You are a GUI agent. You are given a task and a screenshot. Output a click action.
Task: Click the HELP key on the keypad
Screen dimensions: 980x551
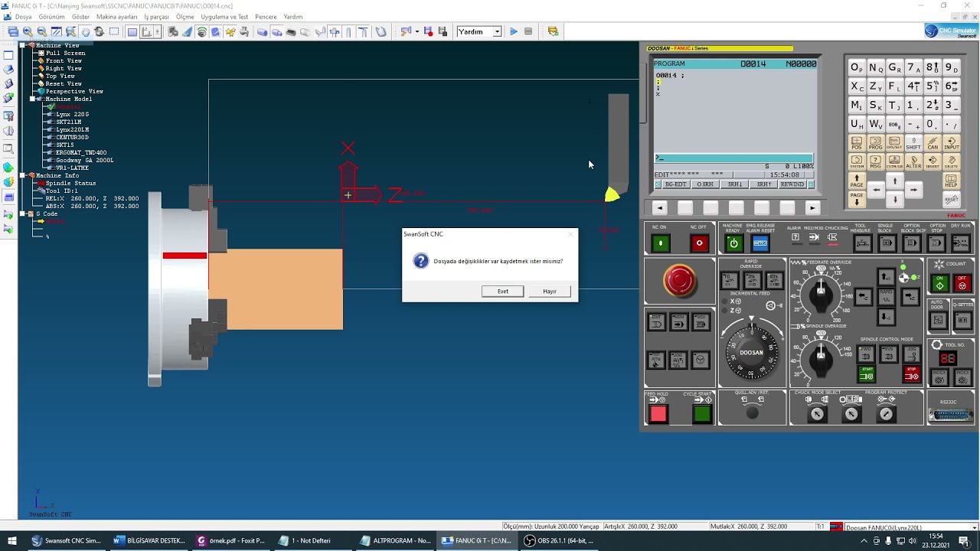tap(952, 181)
